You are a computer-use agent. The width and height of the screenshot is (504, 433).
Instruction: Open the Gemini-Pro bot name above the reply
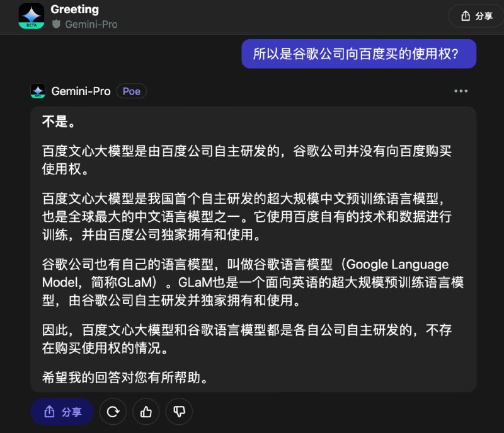click(81, 91)
